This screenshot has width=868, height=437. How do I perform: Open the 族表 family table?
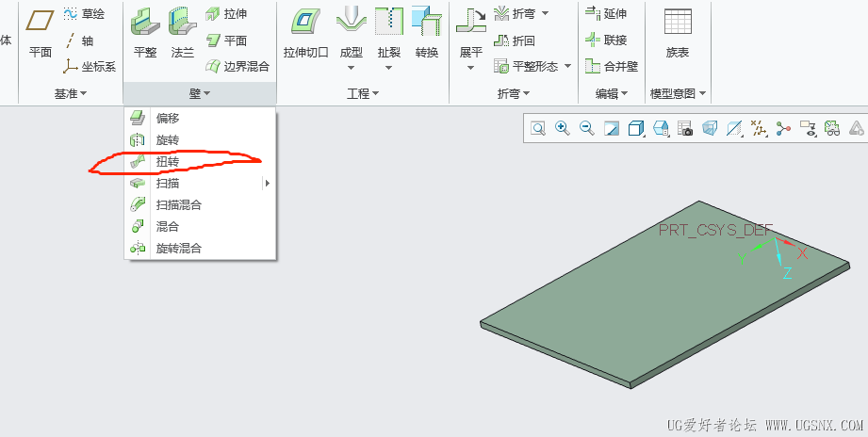pos(678,33)
